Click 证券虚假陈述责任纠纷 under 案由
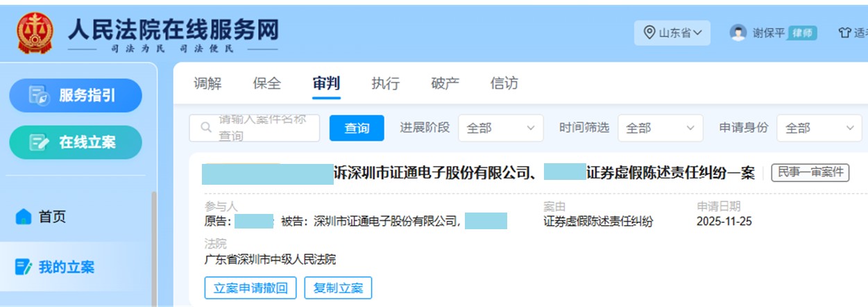This screenshot has width=868, height=307. click(x=598, y=222)
